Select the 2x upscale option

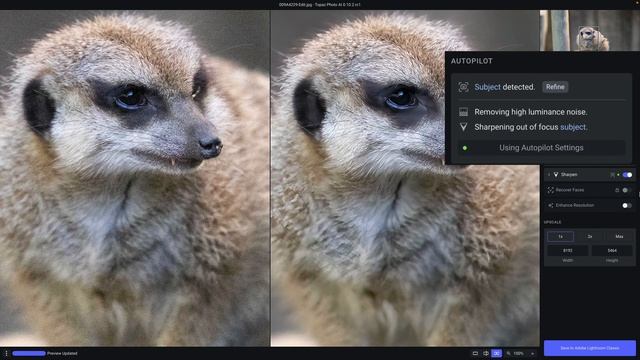tap(590, 236)
